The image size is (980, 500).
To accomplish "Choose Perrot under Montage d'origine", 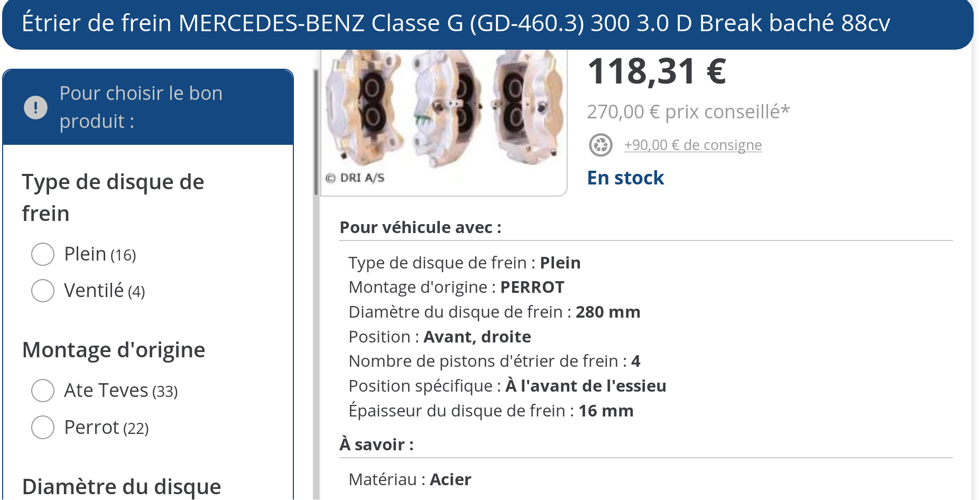I will (x=43, y=428).
